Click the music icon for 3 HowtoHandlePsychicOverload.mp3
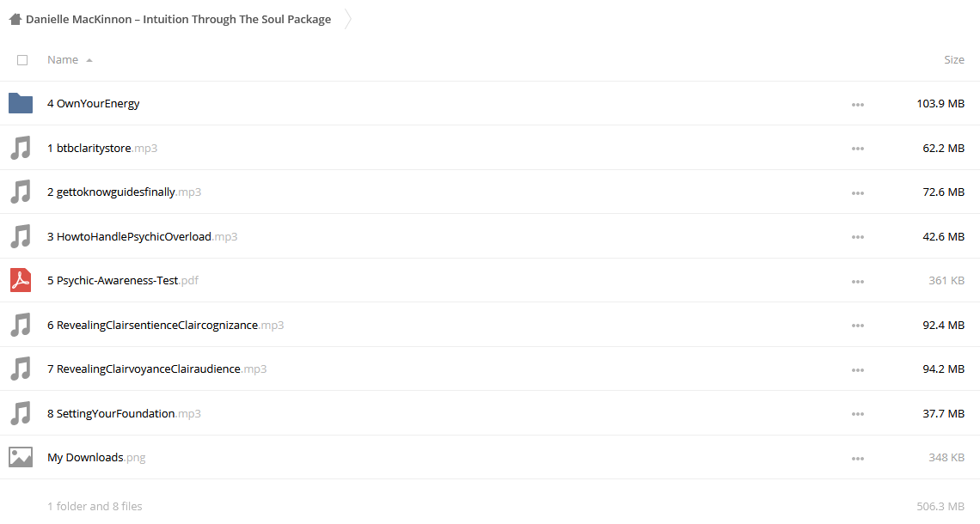 click(21, 237)
